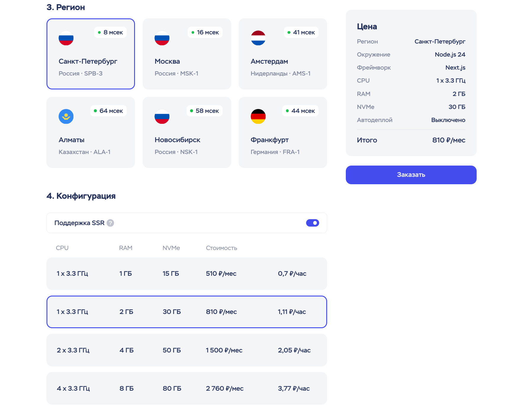Click the 41 ms latency badge

301,32
